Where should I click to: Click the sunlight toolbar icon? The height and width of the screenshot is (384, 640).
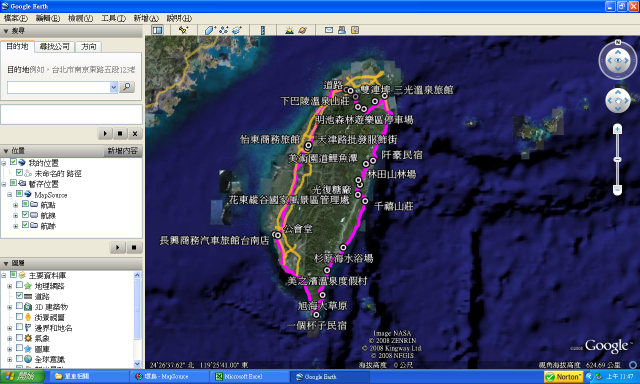coord(289,30)
